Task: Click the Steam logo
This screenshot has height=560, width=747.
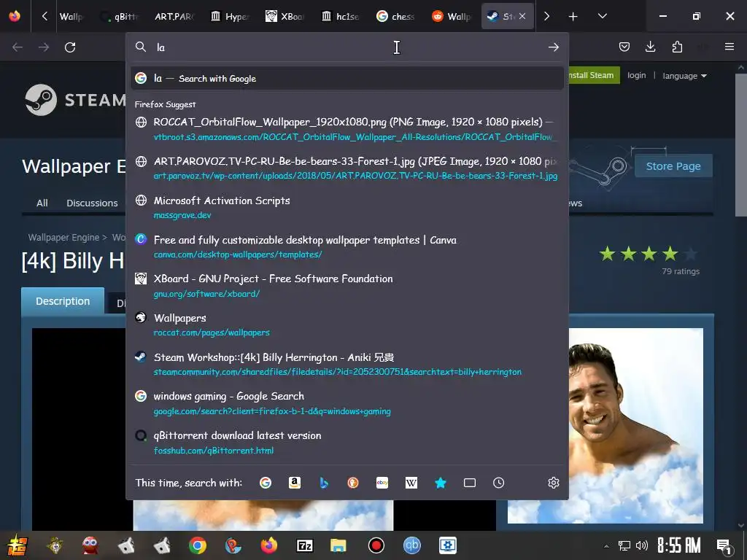Action: coord(75,100)
